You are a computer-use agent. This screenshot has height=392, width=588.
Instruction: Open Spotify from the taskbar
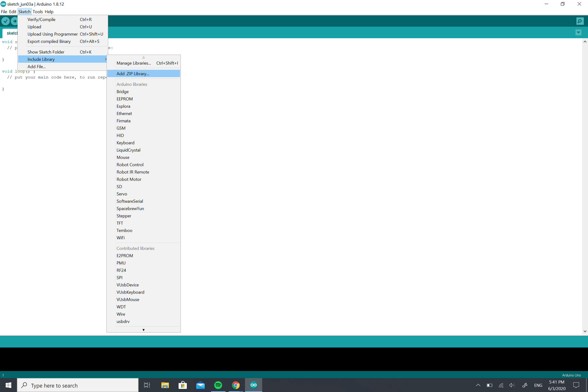pyautogui.click(x=218, y=385)
